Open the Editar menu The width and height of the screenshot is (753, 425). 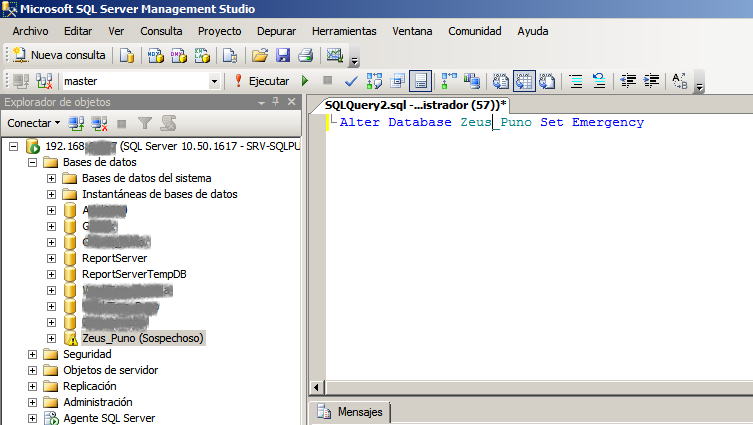click(x=78, y=31)
